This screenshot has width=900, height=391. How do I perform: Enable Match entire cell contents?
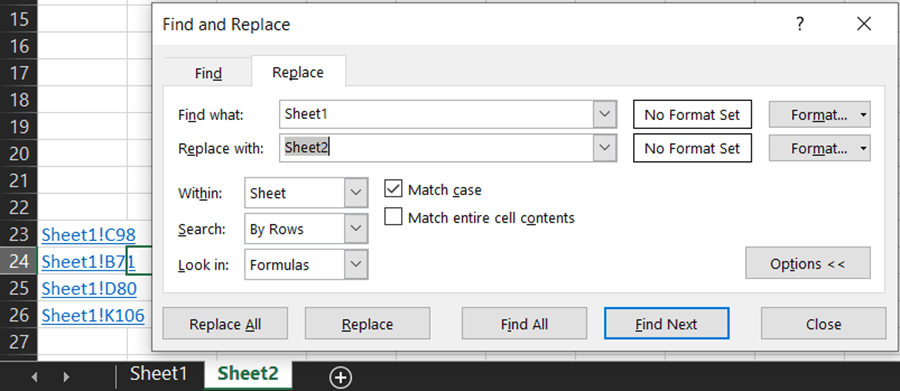click(x=393, y=217)
